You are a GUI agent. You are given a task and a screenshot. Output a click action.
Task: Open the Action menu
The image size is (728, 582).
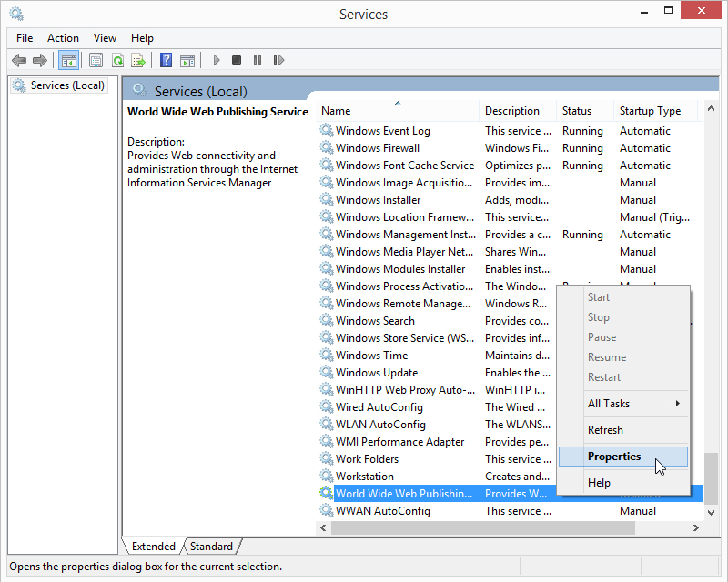coord(63,38)
